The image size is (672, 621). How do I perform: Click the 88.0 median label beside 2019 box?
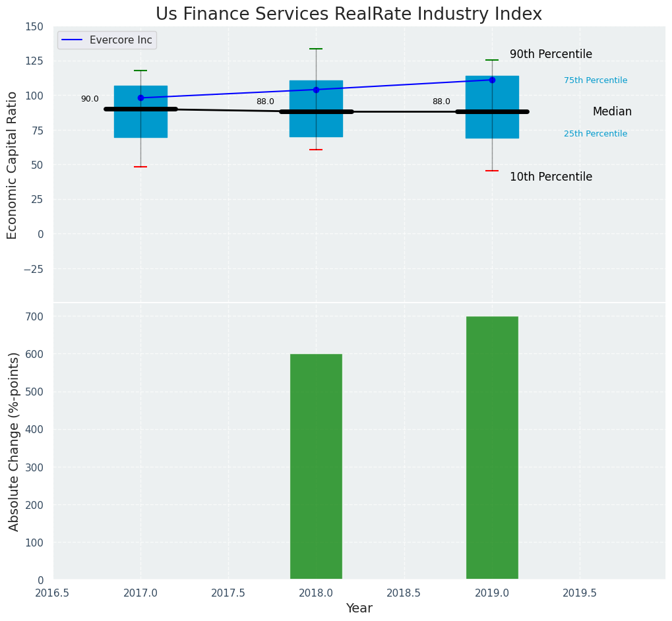(441, 102)
